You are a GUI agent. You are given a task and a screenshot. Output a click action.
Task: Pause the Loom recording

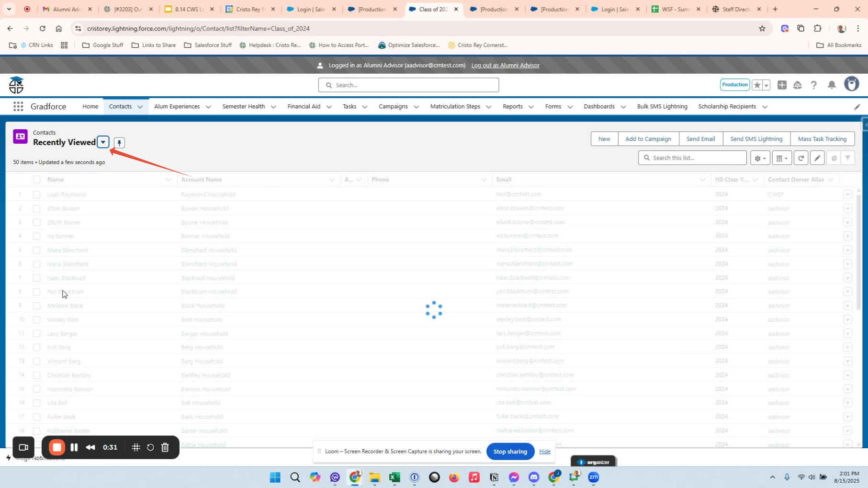[74, 447]
